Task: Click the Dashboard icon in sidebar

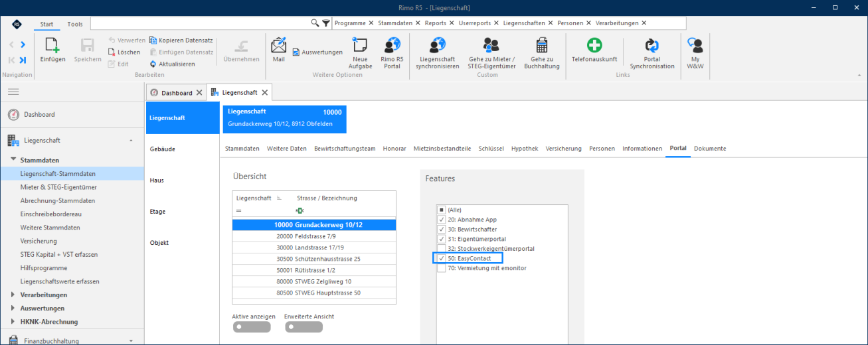Action: 13,115
